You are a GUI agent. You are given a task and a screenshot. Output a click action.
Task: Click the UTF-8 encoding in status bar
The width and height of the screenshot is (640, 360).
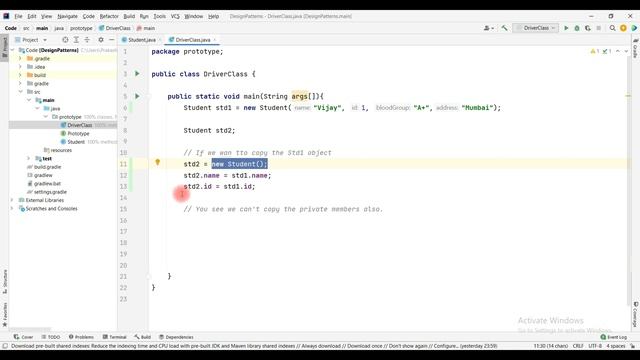point(595,346)
